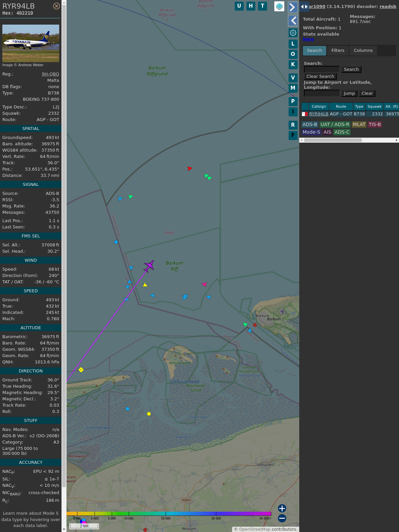The image size is (399, 532).
Task: Toggle the F follow button
Action: click(293, 135)
